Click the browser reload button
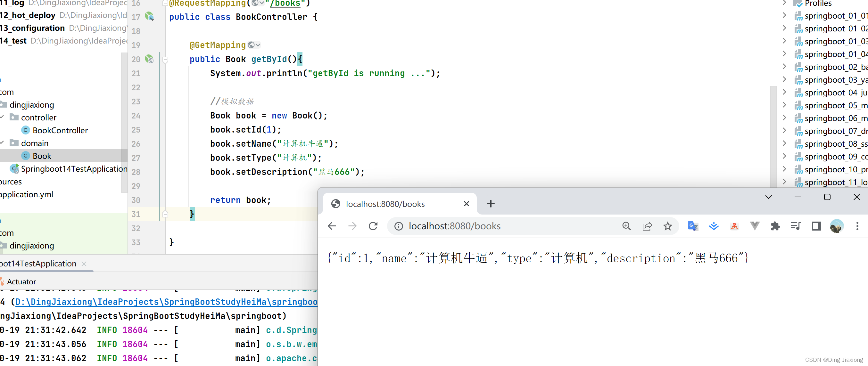This screenshot has height=366, width=868. pyautogui.click(x=373, y=226)
